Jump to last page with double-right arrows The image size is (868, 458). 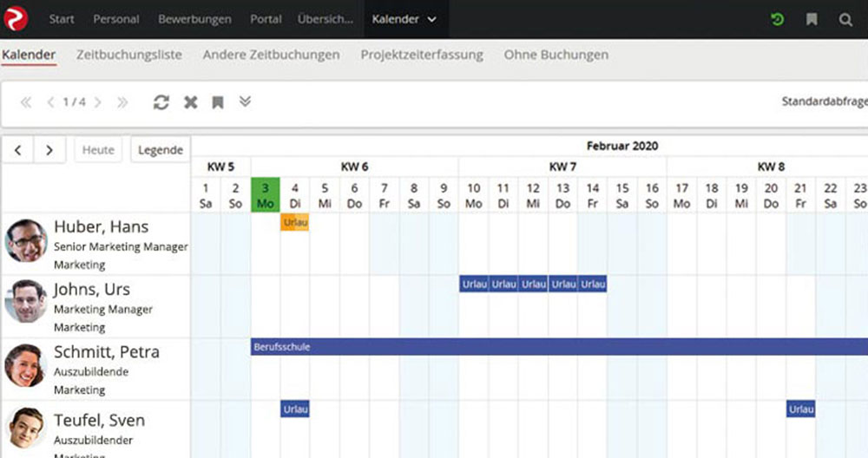pyautogui.click(x=122, y=102)
